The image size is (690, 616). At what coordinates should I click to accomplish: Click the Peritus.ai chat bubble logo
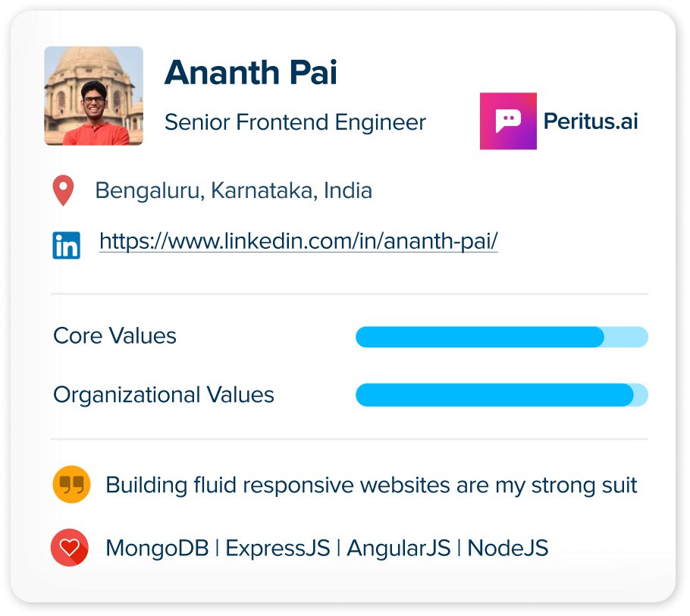click(508, 121)
